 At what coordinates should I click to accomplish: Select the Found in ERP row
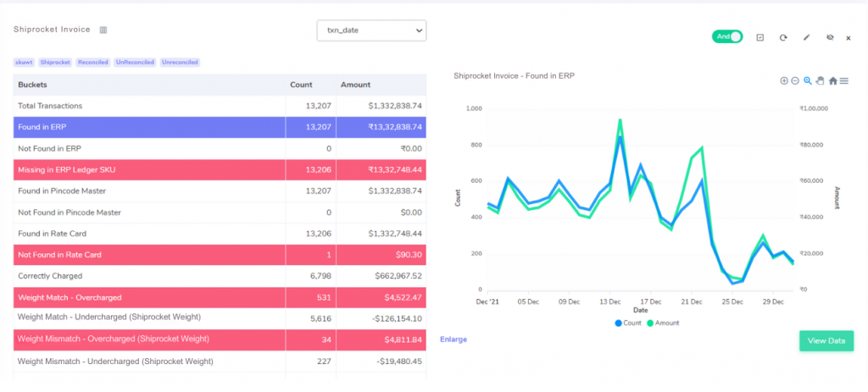220,127
